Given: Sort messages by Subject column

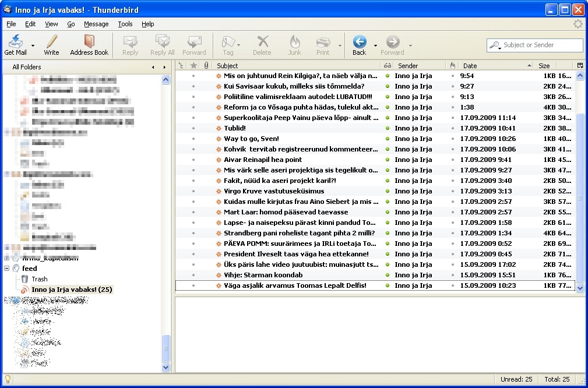Looking at the screenshot, I should [x=297, y=66].
